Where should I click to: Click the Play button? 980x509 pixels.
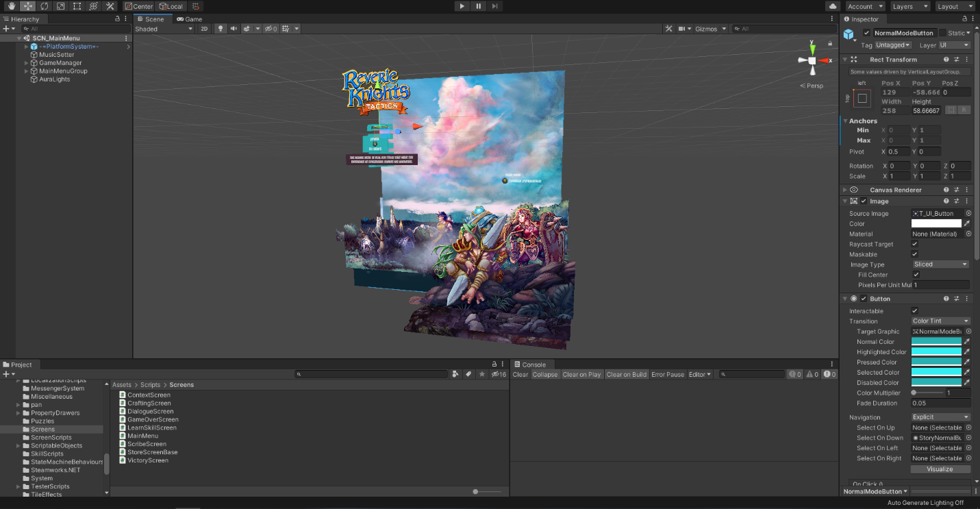[462, 6]
